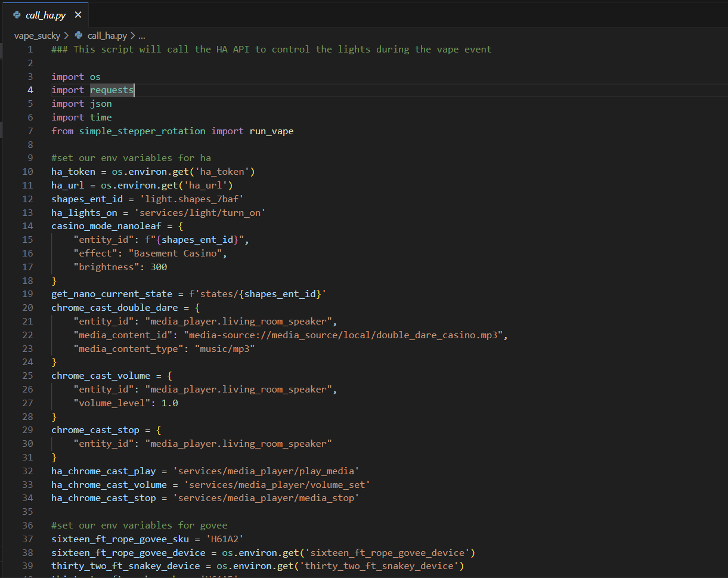Click the variable get_nano_current_state
Image resolution: width=728 pixels, height=578 pixels.
tap(112, 294)
